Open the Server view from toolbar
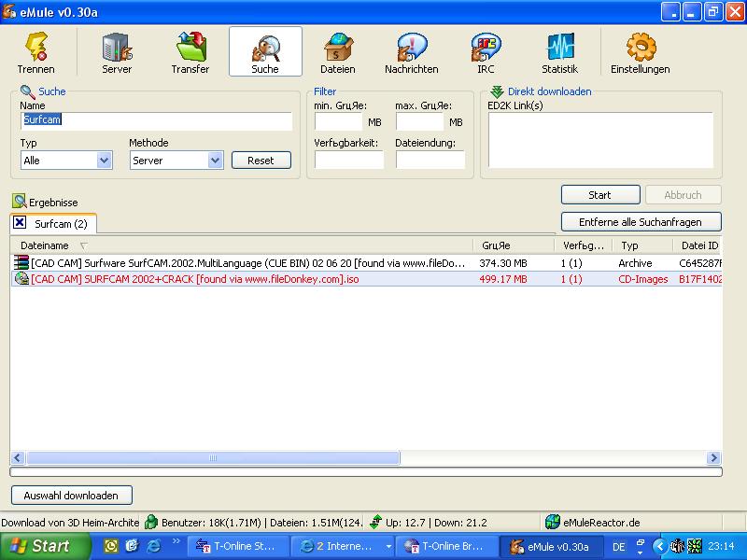747x560 pixels. pyautogui.click(x=117, y=51)
